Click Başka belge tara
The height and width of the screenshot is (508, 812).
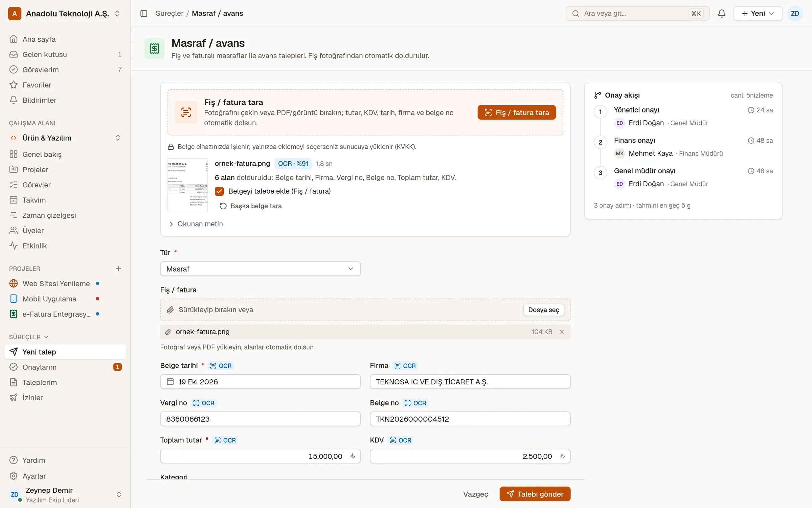tap(251, 206)
